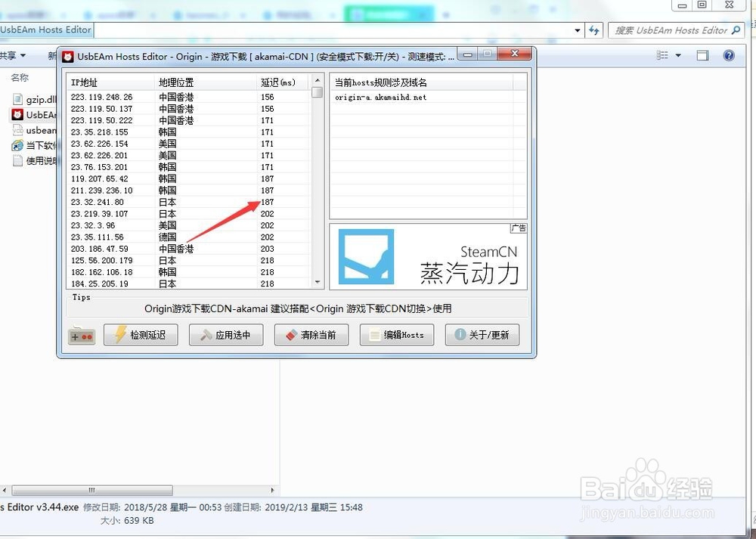Select row with IP 23.32.241.80

coord(188,202)
